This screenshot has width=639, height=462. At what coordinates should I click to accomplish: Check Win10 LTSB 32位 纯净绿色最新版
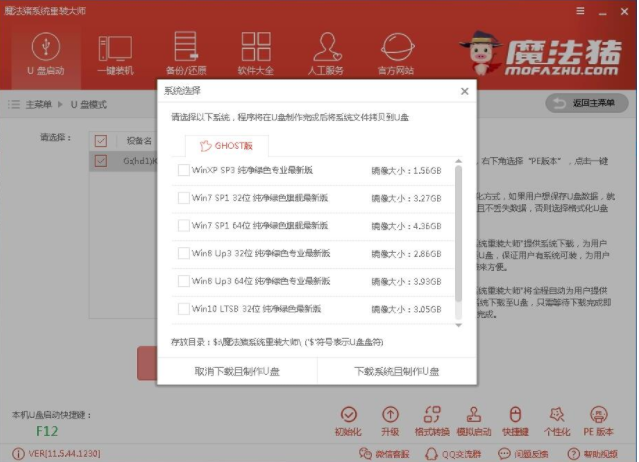click(x=183, y=308)
